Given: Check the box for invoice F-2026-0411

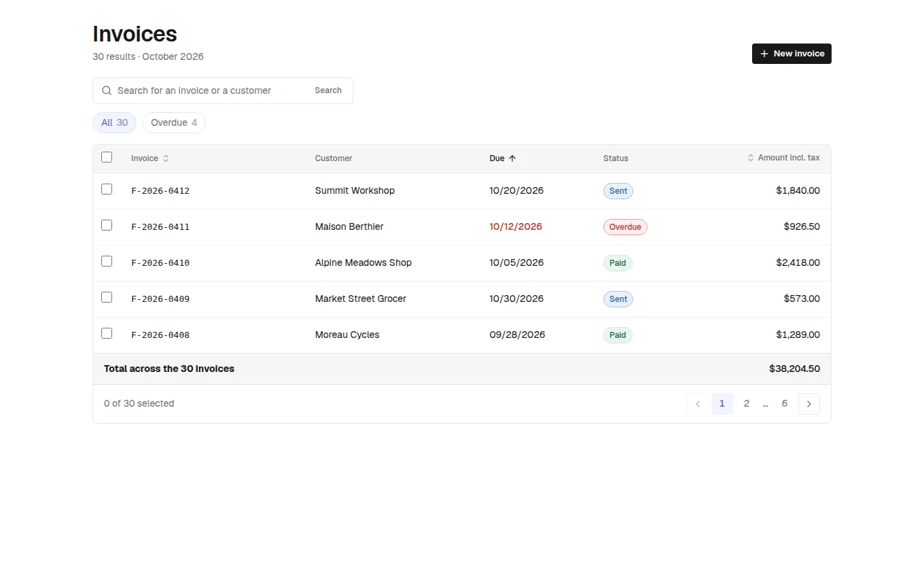Looking at the screenshot, I should click(107, 225).
